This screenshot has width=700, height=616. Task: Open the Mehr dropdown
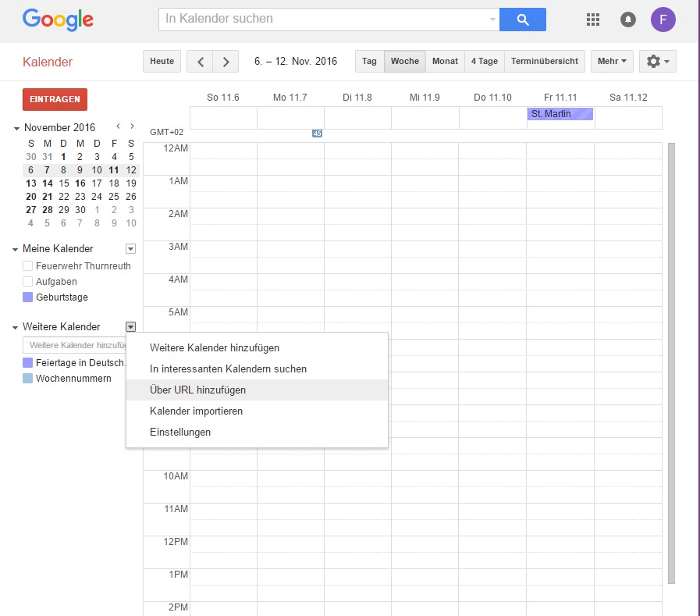612,62
